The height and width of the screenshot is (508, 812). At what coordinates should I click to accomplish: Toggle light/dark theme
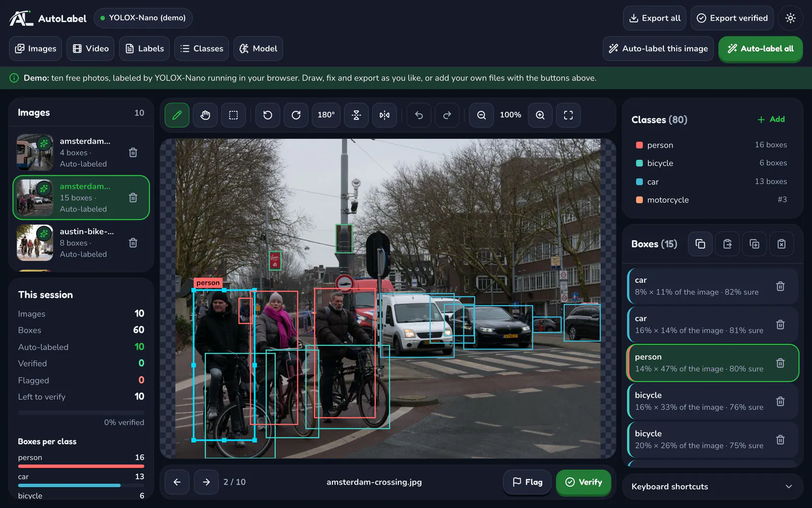(x=790, y=18)
